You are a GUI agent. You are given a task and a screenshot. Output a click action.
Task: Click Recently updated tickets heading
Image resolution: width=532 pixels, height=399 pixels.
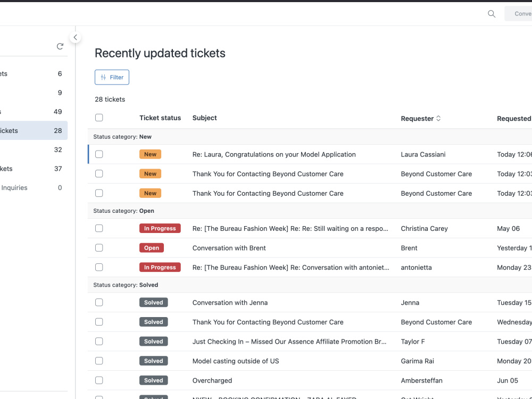pyautogui.click(x=160, y=53)
